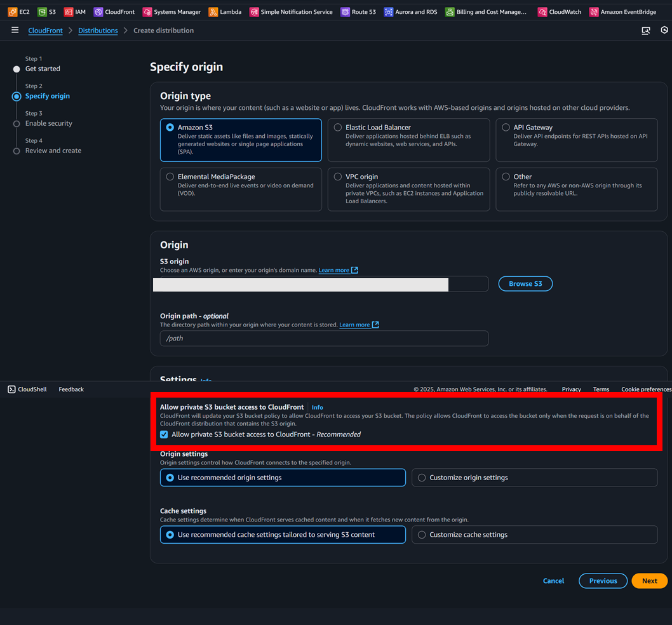672x625 pixels.
Task: Click external link icon beside Origin path Learn more
Action: click(375, 325)
